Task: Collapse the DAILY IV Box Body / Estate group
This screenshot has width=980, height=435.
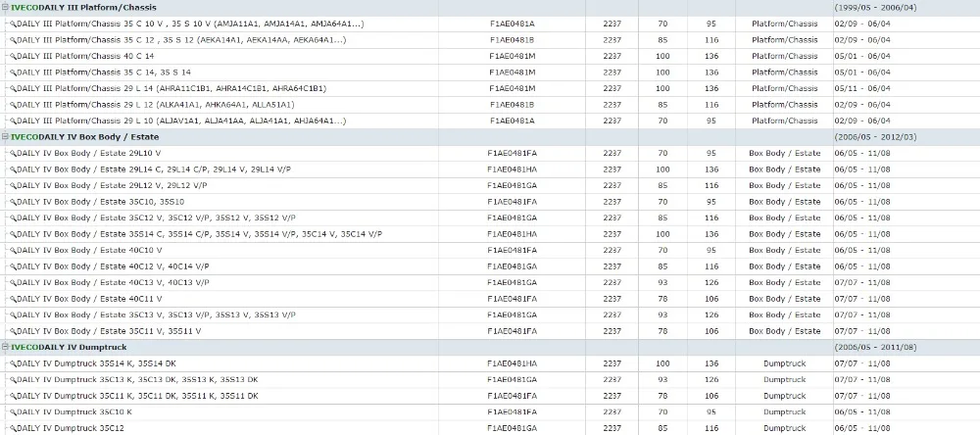Action: (5, 137)
